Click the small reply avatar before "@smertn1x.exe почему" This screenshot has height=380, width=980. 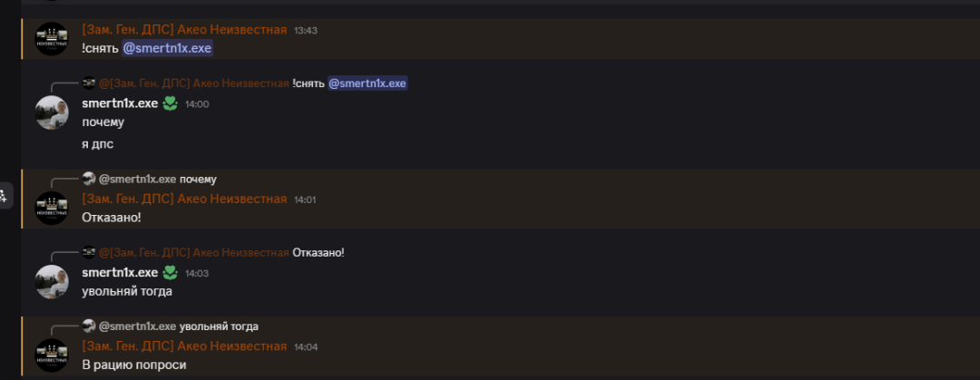point(89,180)
